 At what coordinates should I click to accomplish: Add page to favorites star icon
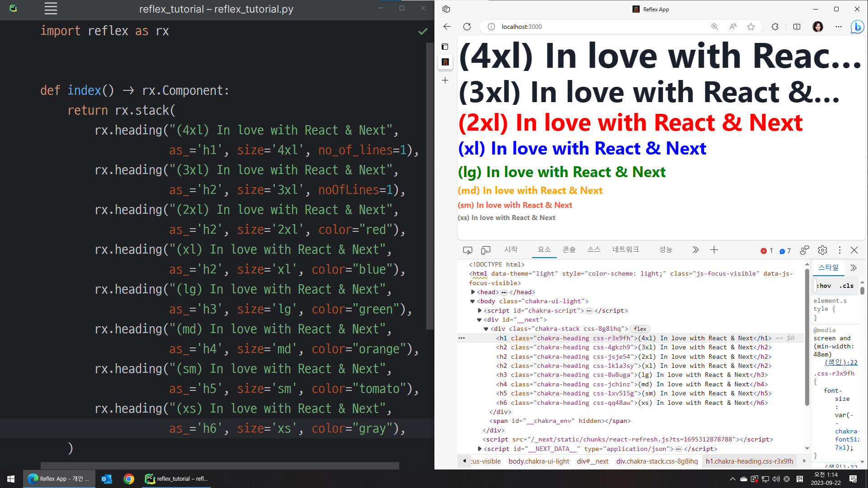751,27
